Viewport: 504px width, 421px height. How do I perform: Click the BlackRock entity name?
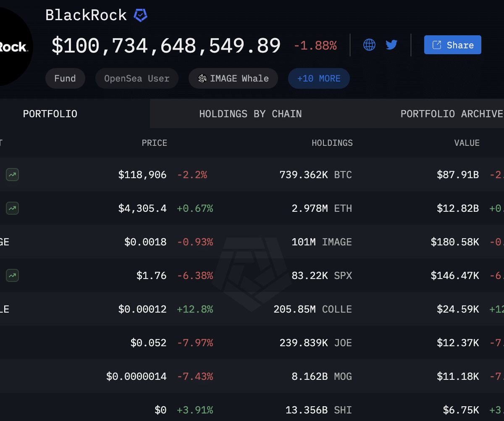coord(86,16)
